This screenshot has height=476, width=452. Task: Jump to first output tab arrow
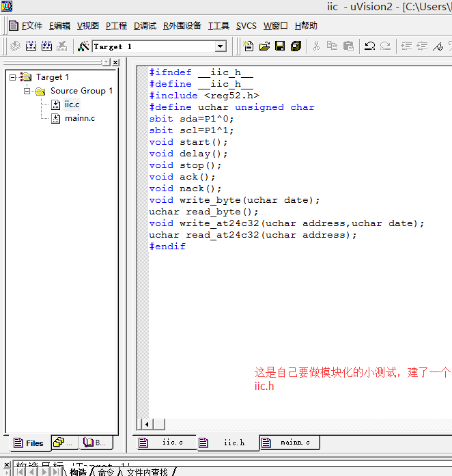(20, 472)
